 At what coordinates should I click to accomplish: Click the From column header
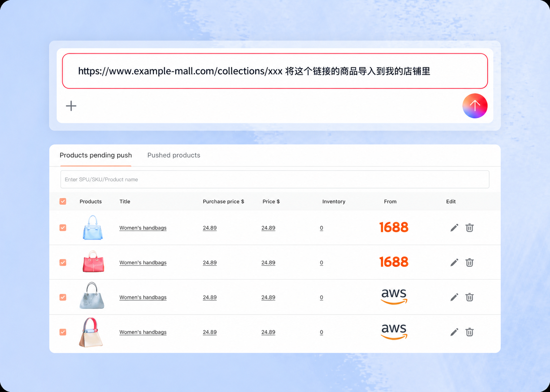coord(390,201)
